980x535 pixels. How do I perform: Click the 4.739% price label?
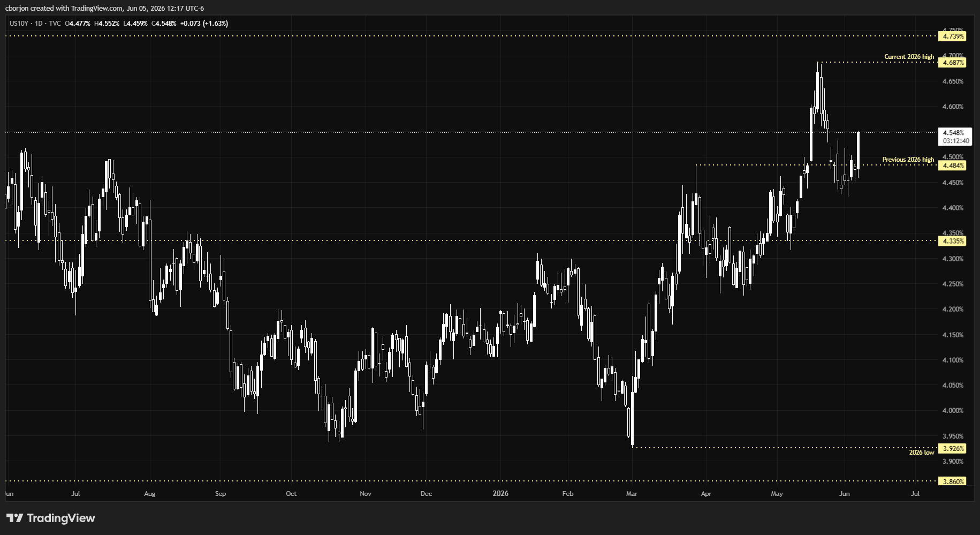coord(953,36)
